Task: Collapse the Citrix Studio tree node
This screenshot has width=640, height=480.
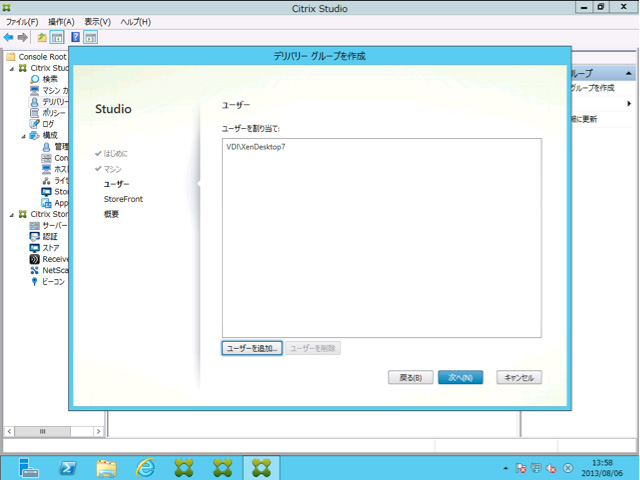Action: click(12, 69)
